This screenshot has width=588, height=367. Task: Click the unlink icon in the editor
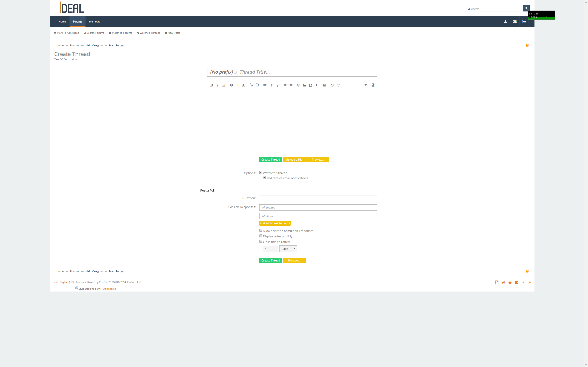click(257, 85)
